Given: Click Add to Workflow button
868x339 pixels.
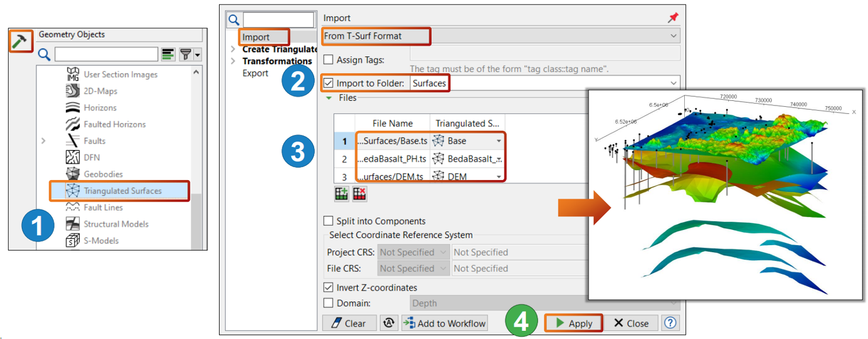Looking at the screenshot, I should (x=445, y=323).
